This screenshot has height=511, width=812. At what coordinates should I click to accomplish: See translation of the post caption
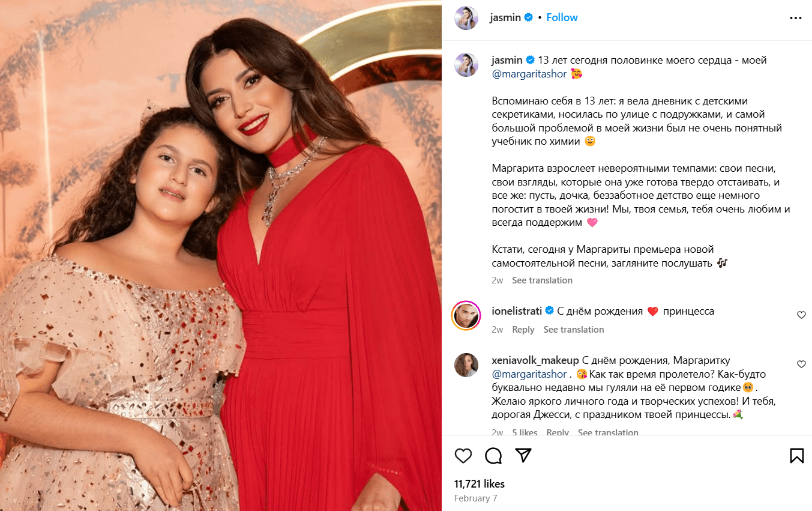click(x=542, y=280)
